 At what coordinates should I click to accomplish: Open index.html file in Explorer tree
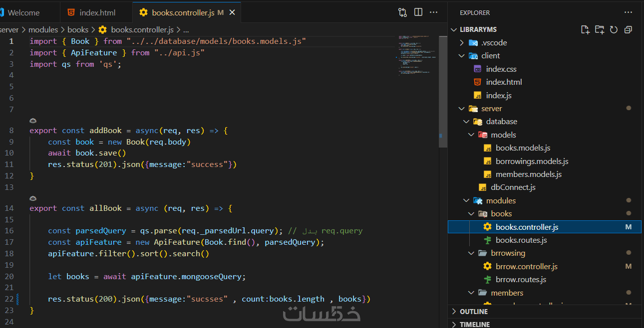(545, 82)
